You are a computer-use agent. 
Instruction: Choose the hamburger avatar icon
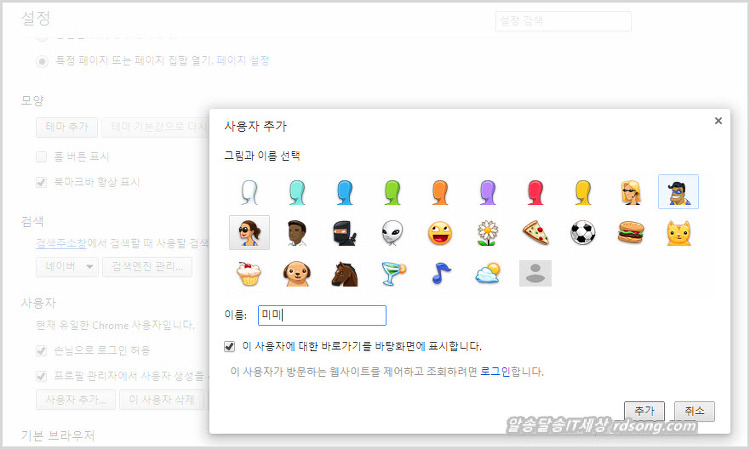click(631, 233)
